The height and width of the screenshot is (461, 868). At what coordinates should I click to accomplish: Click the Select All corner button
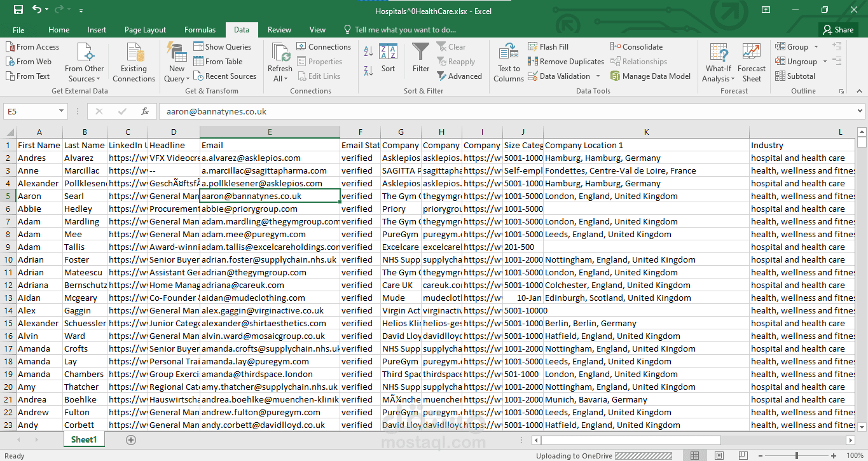(8, 132)
